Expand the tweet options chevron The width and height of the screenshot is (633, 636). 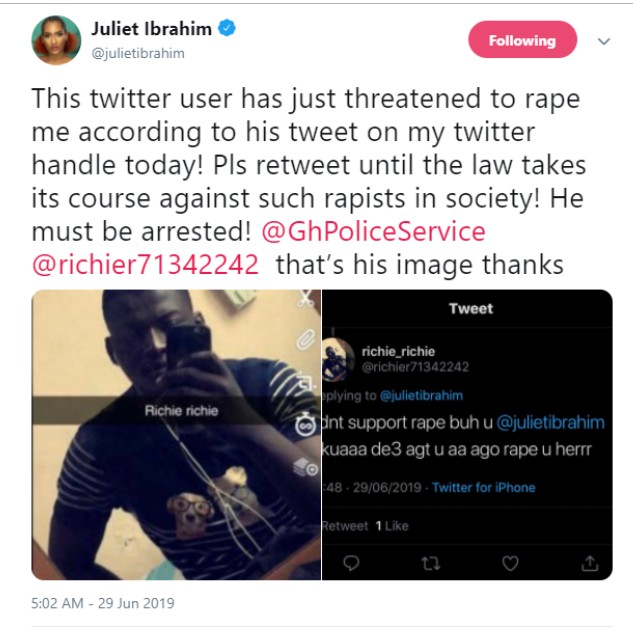(x=604, y=41)
